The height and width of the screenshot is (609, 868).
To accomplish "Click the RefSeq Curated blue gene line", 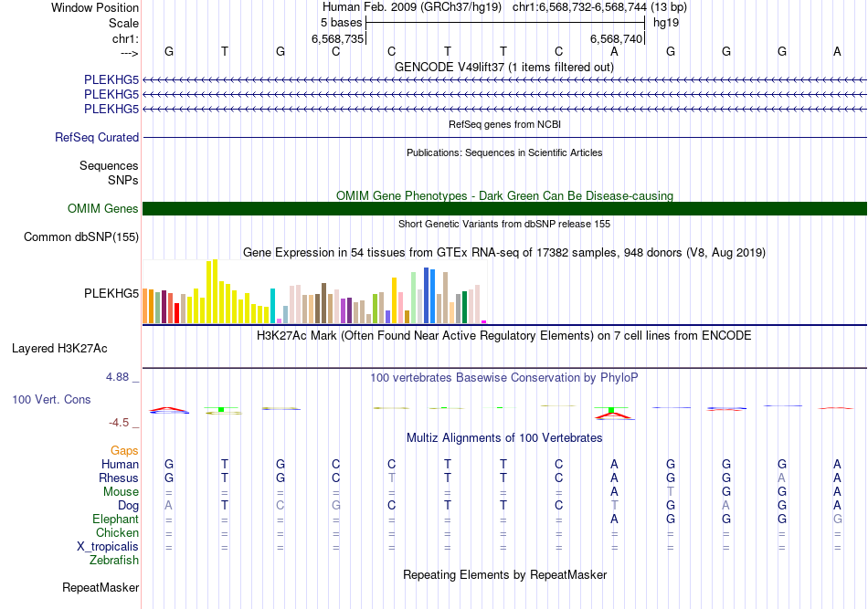I will coord(504,137).
